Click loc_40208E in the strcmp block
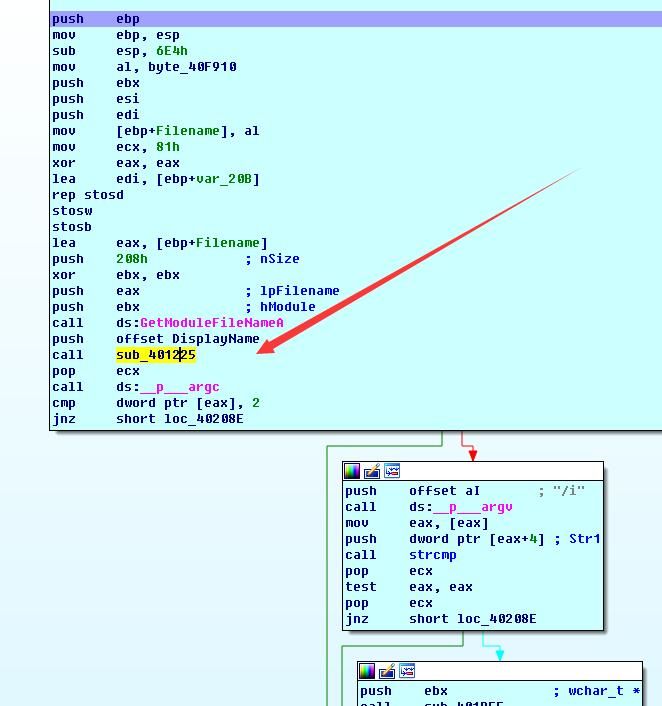This screenshot has width=662, height=706. coord(497,619)
